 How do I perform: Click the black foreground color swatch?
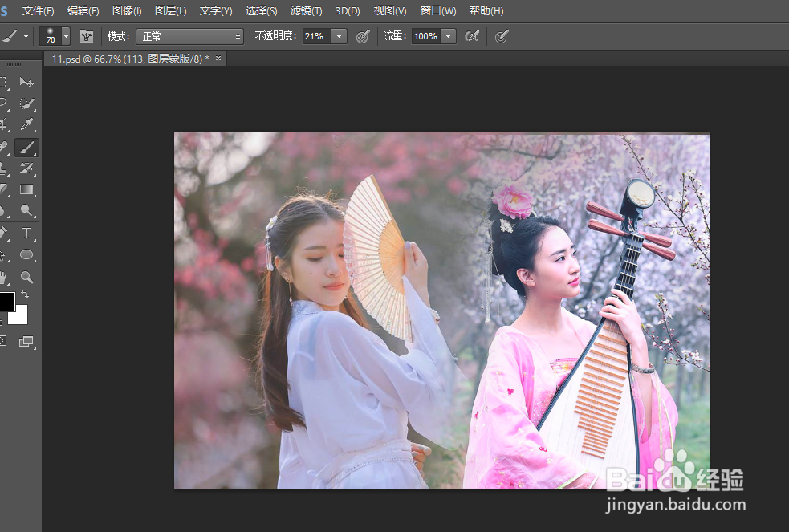click(x=6, y=301)
